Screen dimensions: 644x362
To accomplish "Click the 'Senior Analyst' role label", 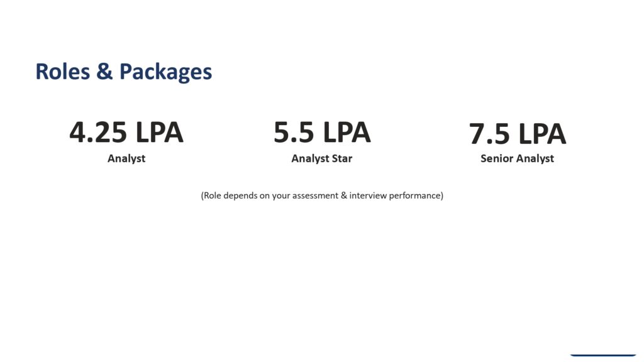I will tap(517, 158).
